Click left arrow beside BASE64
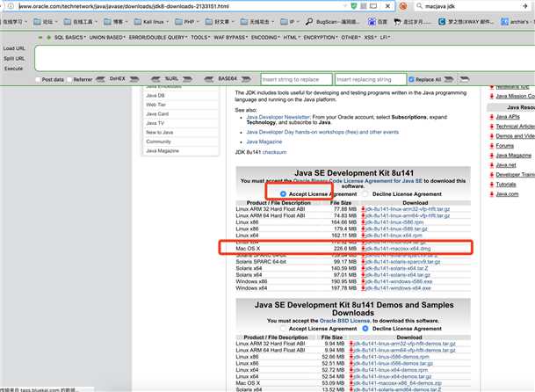Viewport: 535px width, 392px height. (x=209, y=79)
